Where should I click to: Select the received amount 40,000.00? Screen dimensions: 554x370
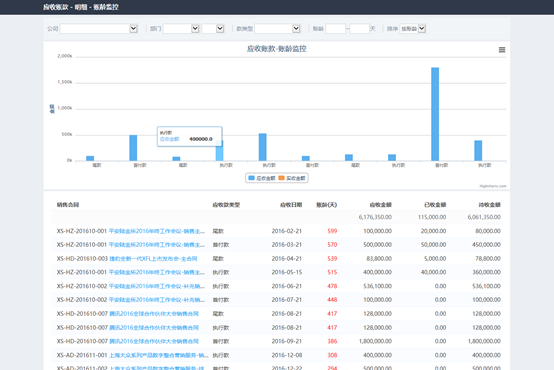point(433,272)
